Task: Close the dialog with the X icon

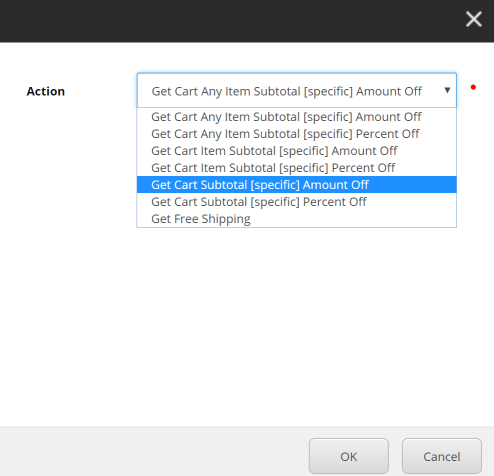Action: point(473,19)
